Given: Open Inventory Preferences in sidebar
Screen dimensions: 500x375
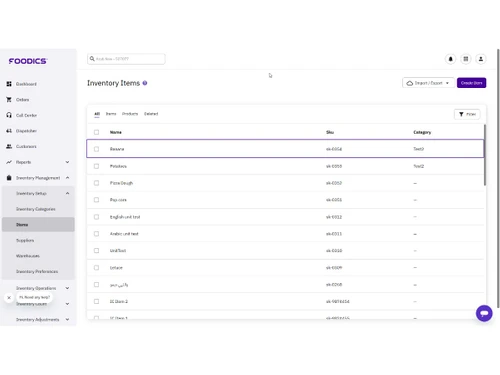Looking at the screenshot, I should 37,272.
